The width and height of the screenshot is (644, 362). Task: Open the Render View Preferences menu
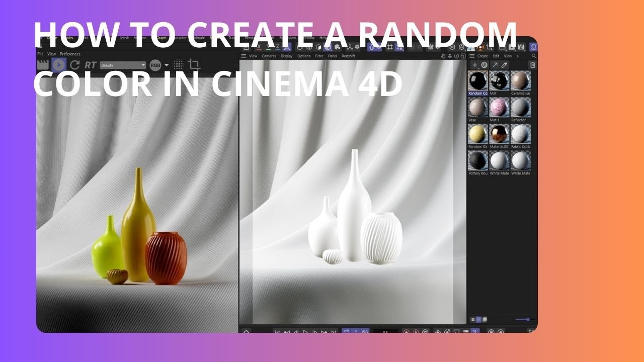(70, 54)
